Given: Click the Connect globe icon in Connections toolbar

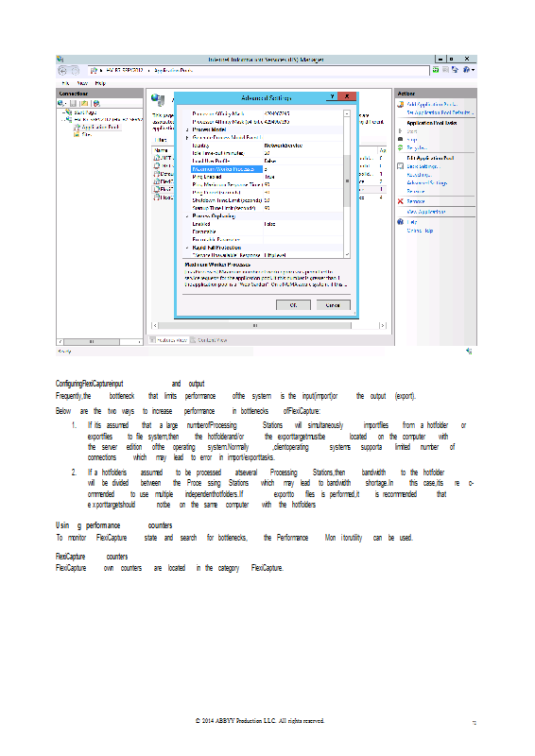Looking at the screenshot, I should coord(61,103).
